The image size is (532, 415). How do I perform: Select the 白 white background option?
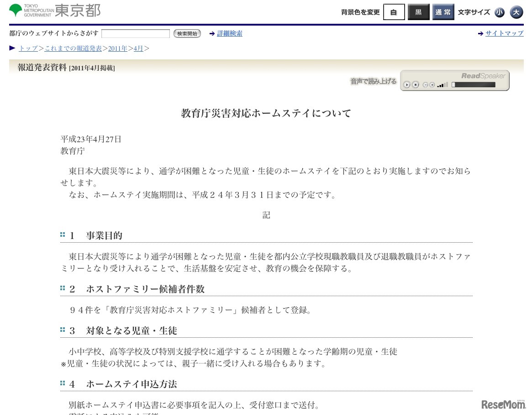pos(394,12)
